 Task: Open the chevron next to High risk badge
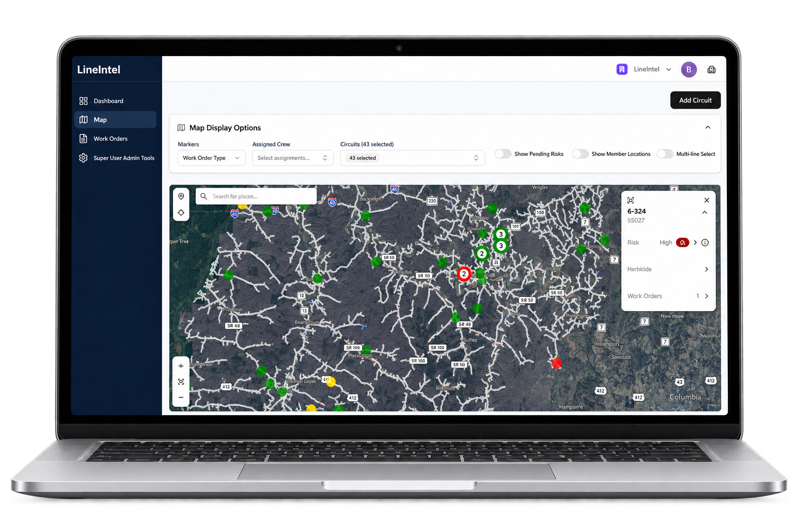(695, 243)
